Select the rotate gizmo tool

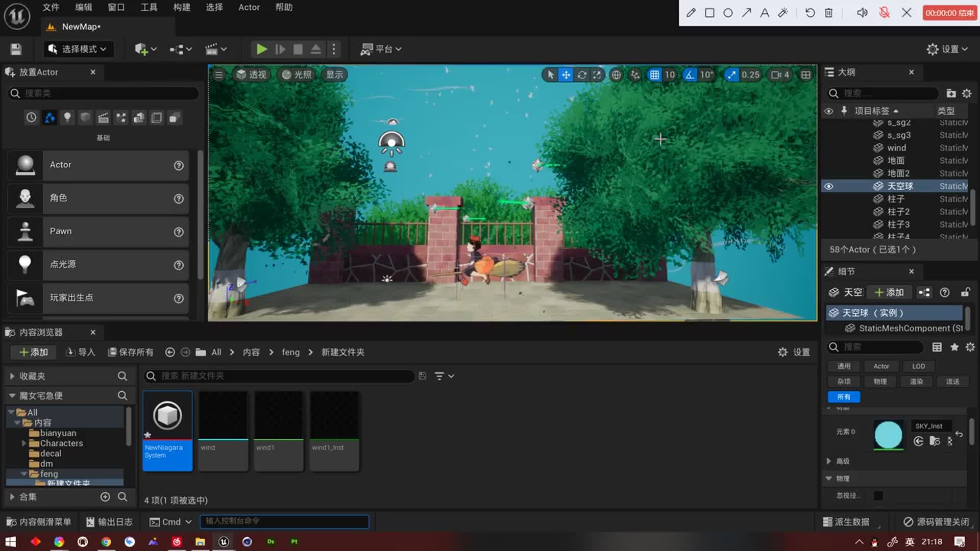[x=581, y=75]
